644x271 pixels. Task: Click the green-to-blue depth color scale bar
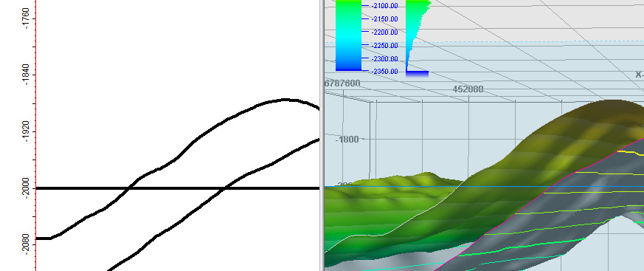(x=349, y=35)
